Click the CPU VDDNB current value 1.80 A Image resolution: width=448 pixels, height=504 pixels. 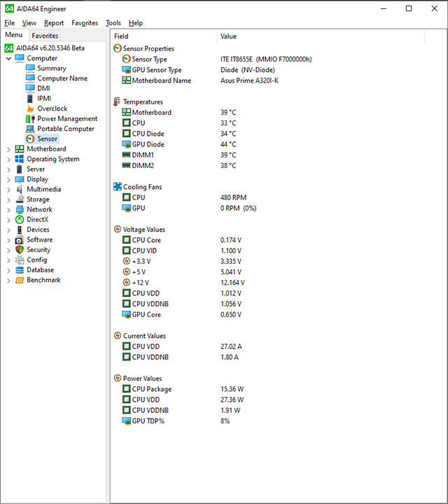coord(230,357)
